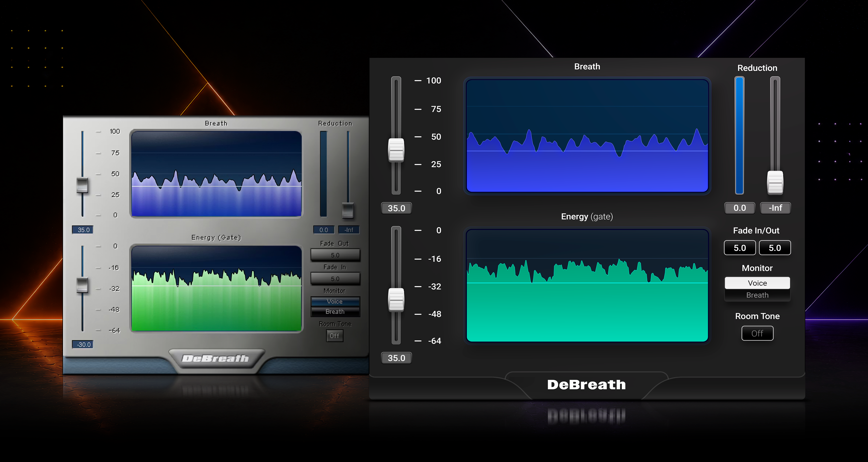Image resolution: width=868 pixels, height=462 pixels.
Task: Click the -64 scale mark in new DeBreath
Action: 434,341
